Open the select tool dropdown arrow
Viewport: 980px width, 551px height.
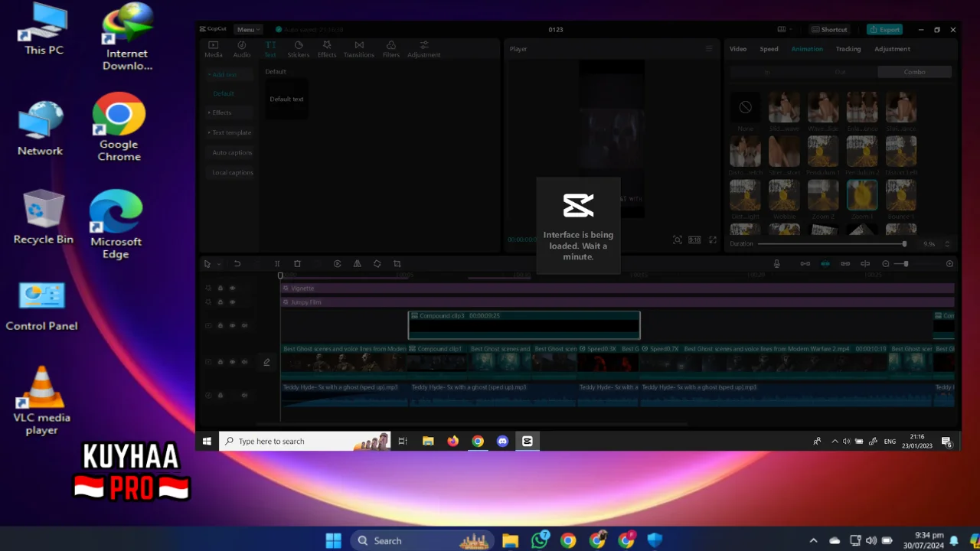(x=218, y=264)
